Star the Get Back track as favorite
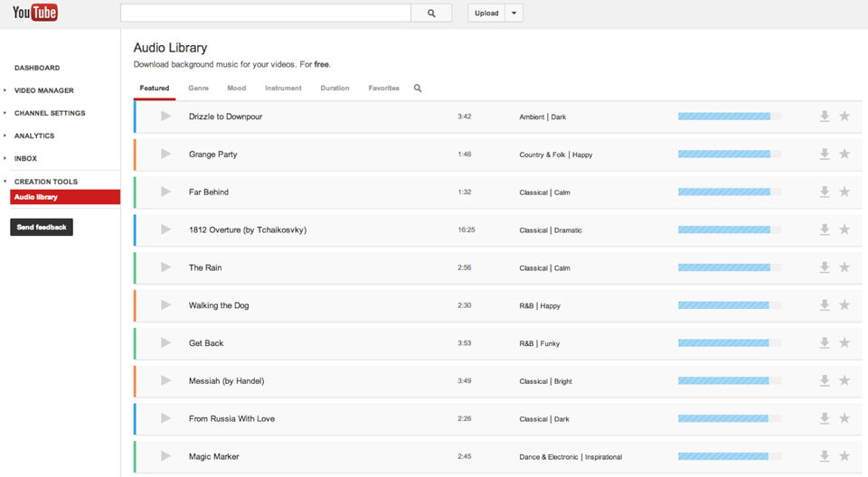 tap(844, 343)
